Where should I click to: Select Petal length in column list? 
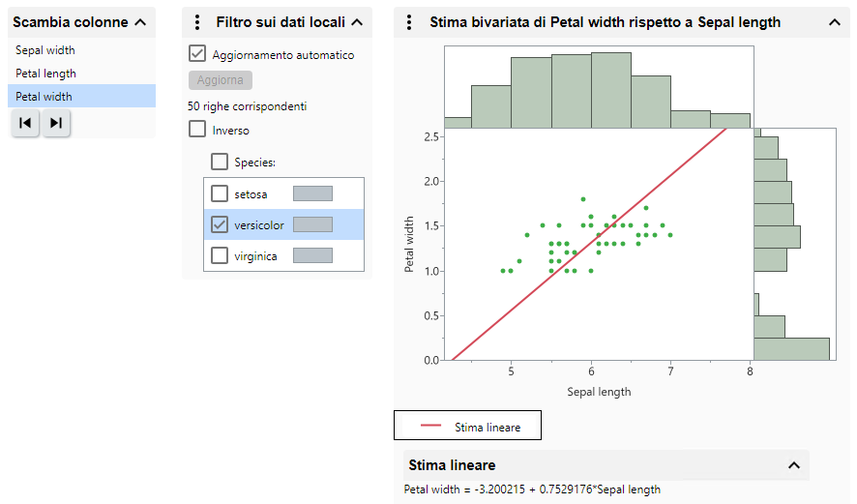[45, 74]
